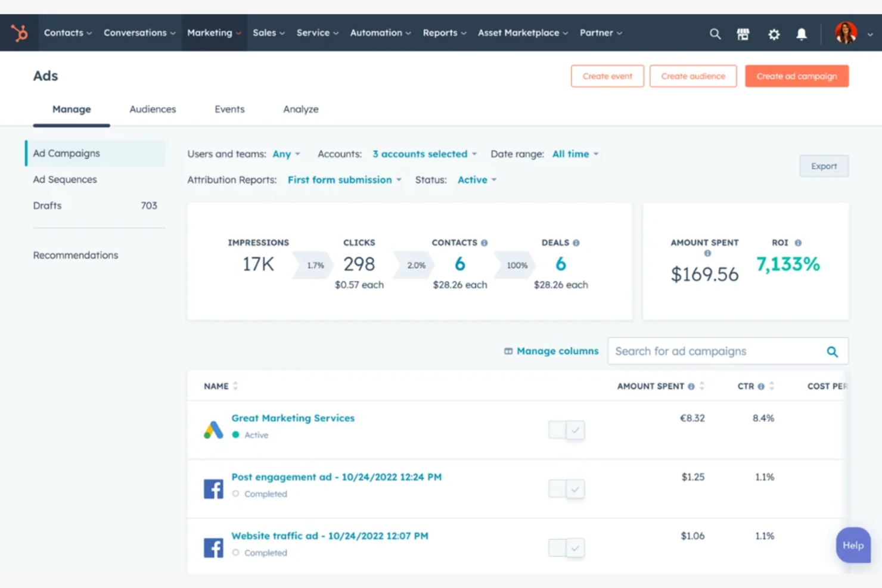Screen dimensions: 882x588
Task: Click the Manage columns icon
Action: pyautogui.click(x=507, y=351)
